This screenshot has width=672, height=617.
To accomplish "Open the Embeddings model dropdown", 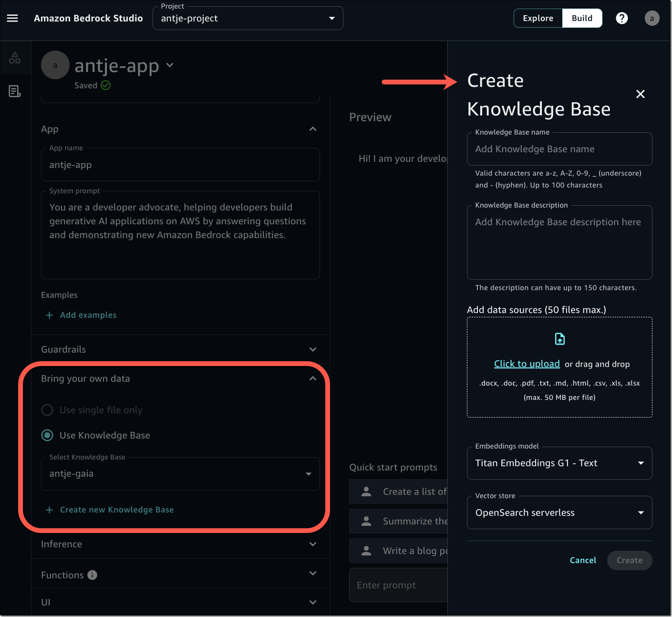I will (x=559, y=463).
